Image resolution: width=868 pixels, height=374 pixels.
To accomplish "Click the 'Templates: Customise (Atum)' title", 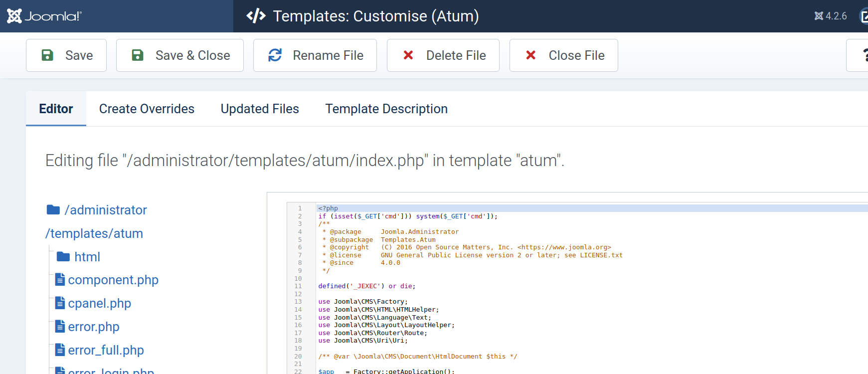I will 376,16.
